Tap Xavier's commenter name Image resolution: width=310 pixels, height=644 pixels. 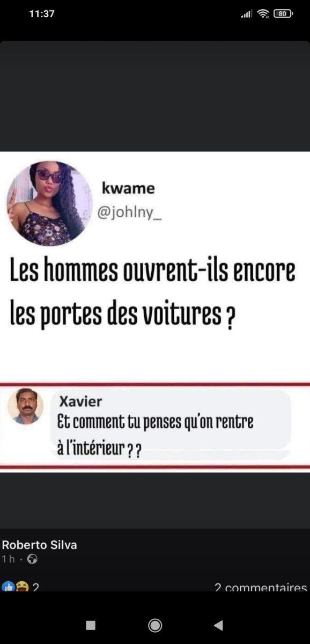click(80, 401)
